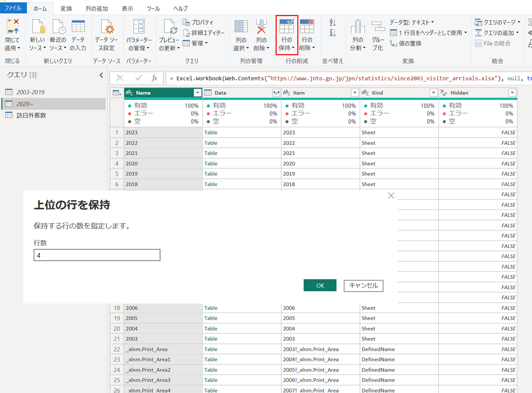This screenshot has width=532, height=393.
Task: Switch to the 変換 tab
Action: click(x=66, y=9)
